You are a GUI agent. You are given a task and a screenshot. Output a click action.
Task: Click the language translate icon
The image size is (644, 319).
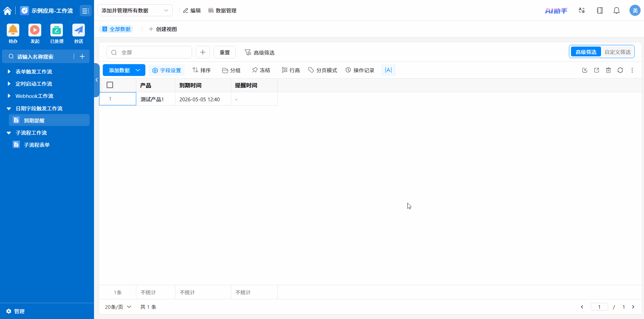582,10
